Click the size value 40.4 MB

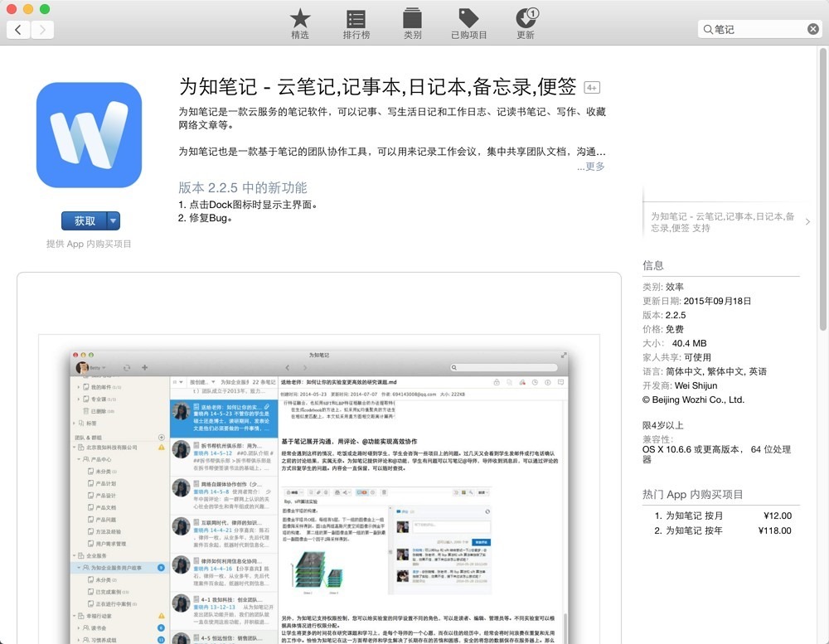pos(689,343)
